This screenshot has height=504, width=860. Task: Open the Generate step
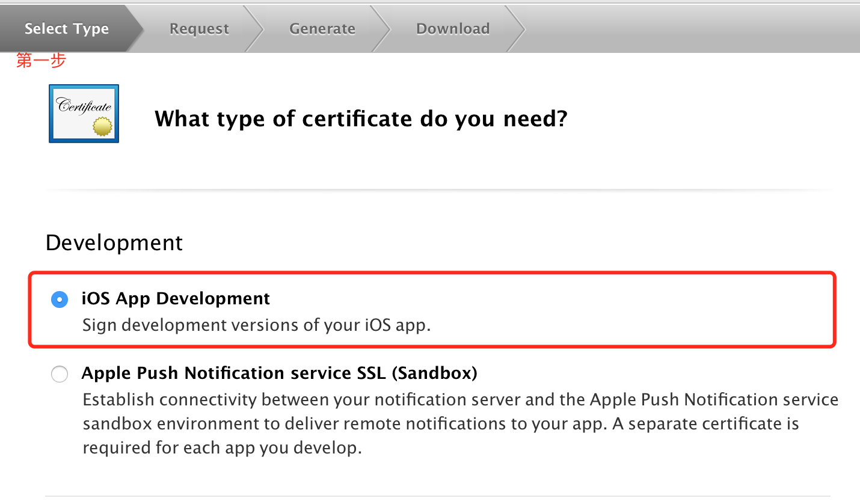click(322, 29)
